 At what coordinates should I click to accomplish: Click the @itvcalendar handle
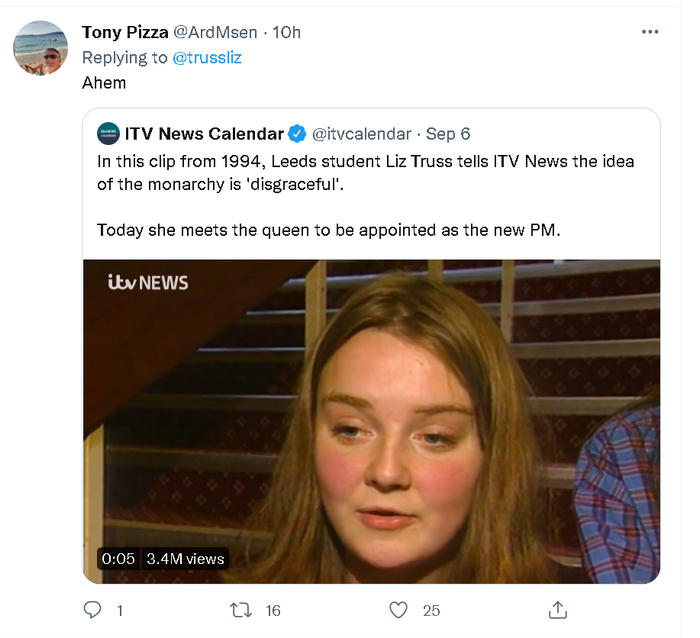[362, 133]
